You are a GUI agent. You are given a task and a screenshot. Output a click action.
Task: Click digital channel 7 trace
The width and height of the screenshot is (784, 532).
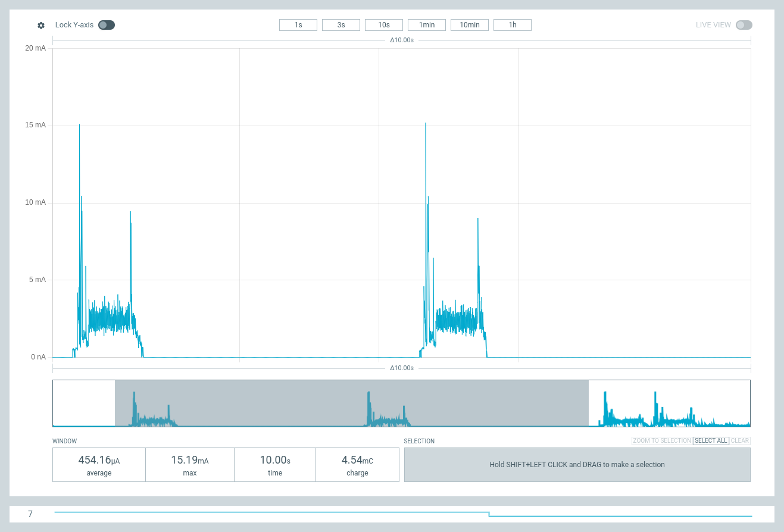click(x=403, y=514)
